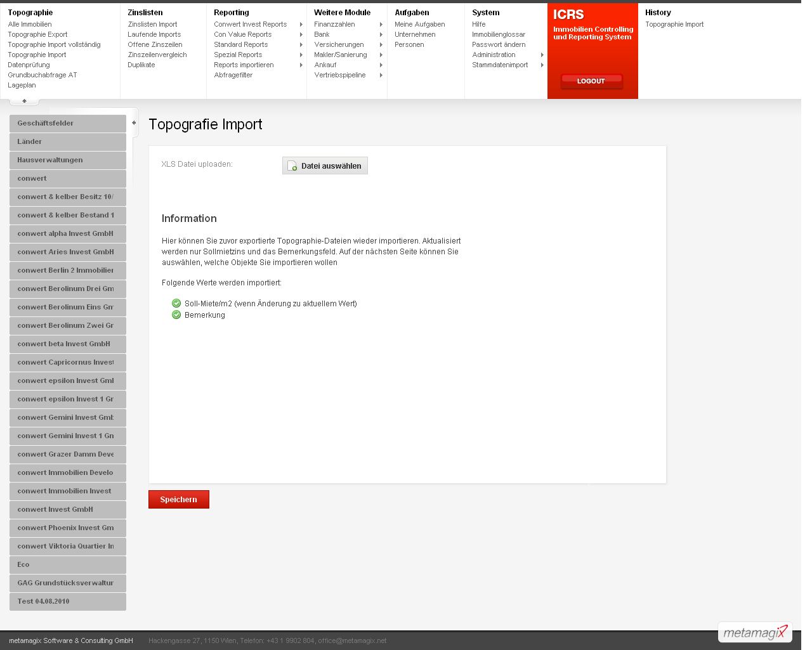Image resolution: width=812 pixels, height=650 pixels.
Task: Open Passwort ändern
Action: (499, 44)
